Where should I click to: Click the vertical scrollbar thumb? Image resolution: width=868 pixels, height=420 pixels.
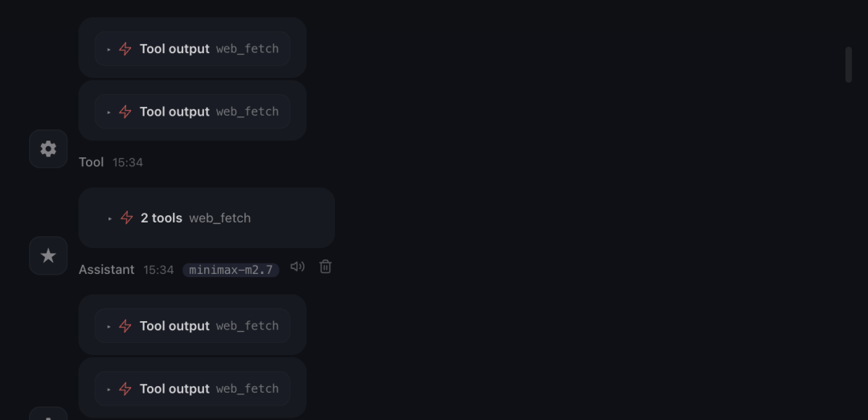coord(848,64)
